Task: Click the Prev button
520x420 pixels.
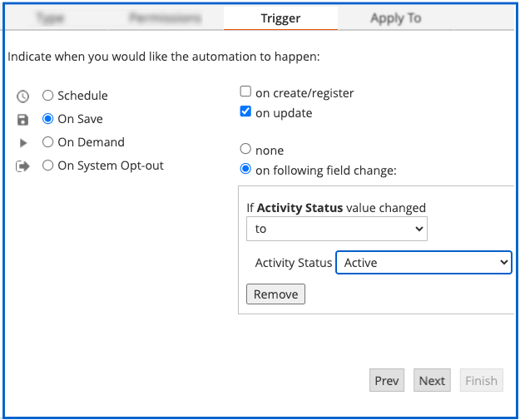Action: 386,381
